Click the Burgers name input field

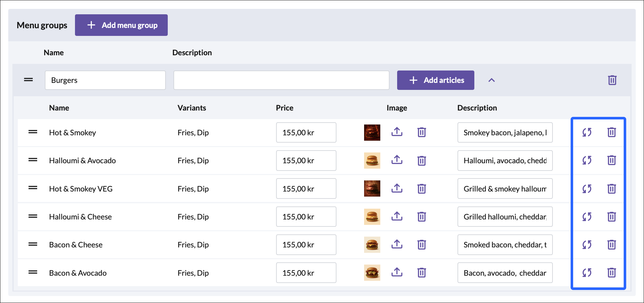[x=105, y=80]
